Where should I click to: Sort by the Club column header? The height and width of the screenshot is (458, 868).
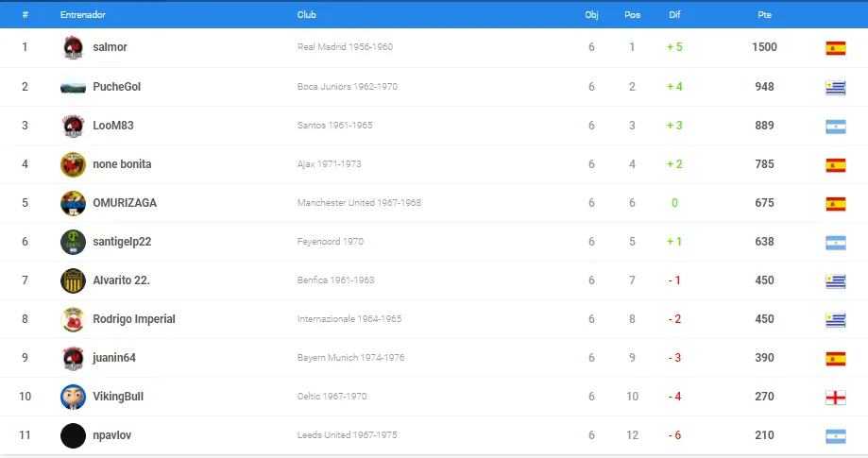(x=307, y=15)
